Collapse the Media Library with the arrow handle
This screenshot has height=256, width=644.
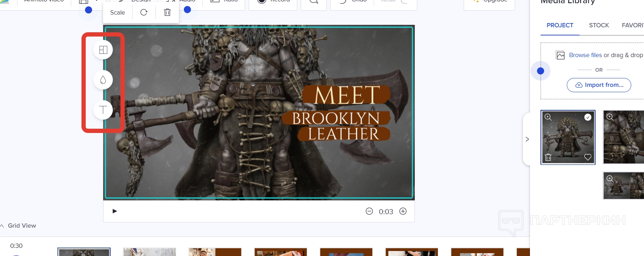click(527, 139)
